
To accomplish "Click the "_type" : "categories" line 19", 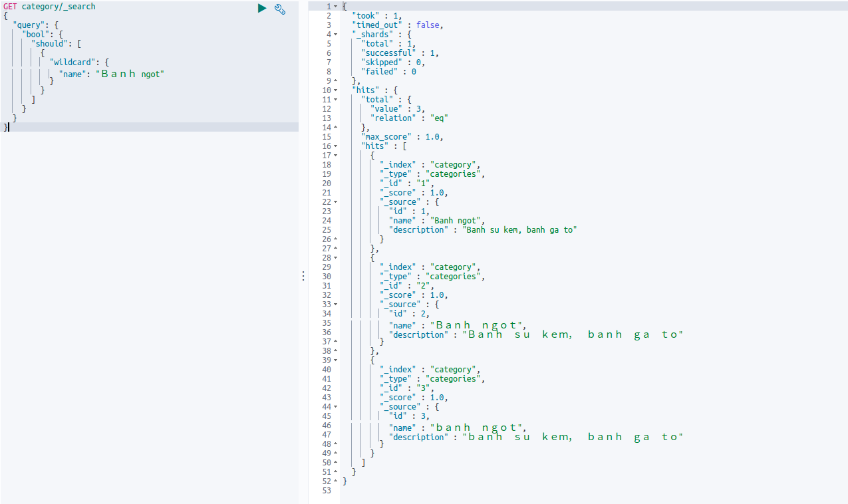I will 432,174.
